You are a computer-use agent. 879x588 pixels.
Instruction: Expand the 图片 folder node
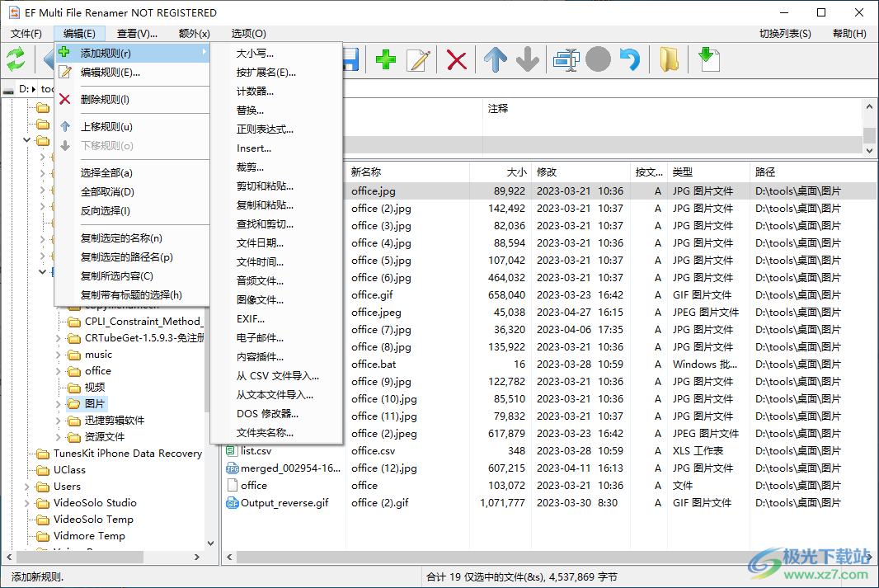59,403
